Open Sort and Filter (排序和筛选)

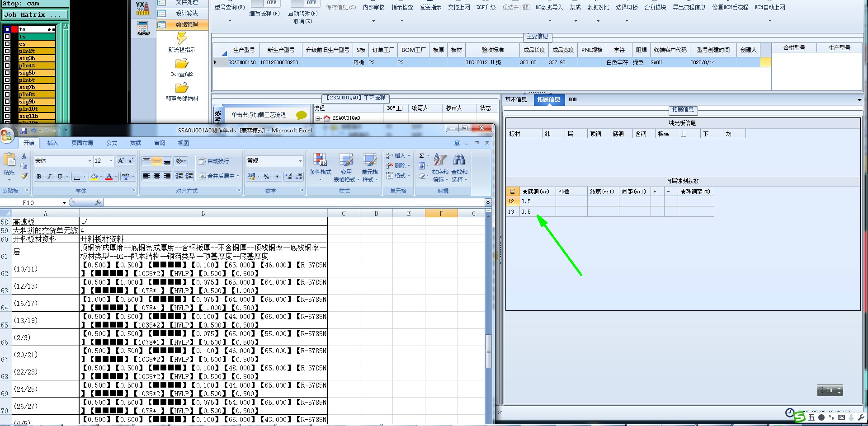[x=440, y=167]
